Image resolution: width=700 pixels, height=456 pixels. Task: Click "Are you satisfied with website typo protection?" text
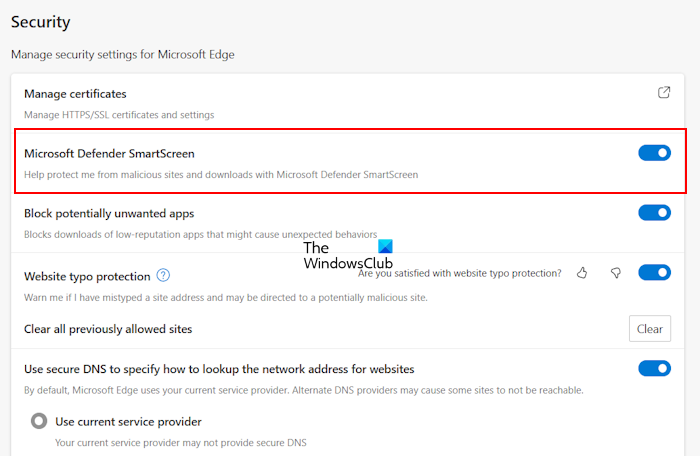pos(459,273)
